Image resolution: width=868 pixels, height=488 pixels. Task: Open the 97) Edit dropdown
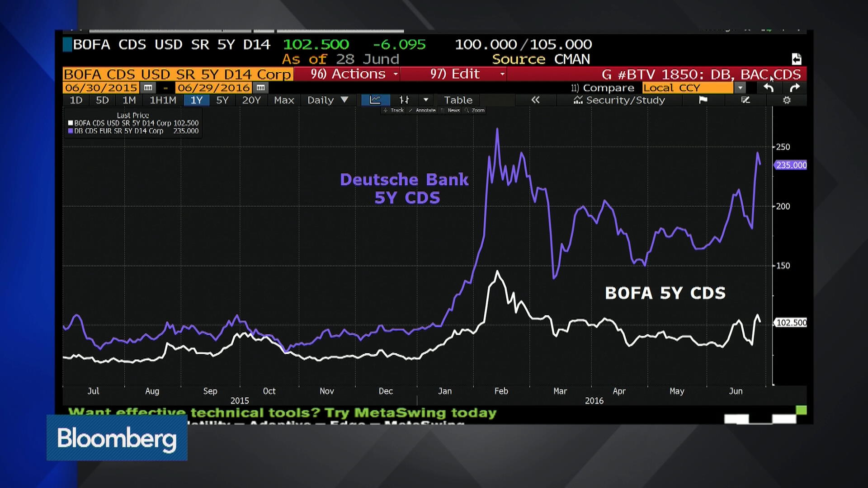tap(453, 74)
